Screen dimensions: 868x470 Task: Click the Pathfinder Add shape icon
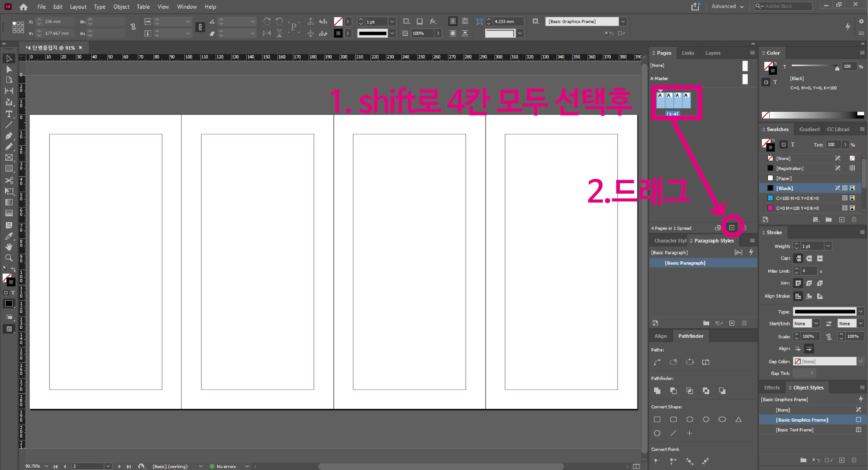coord(657,390)
